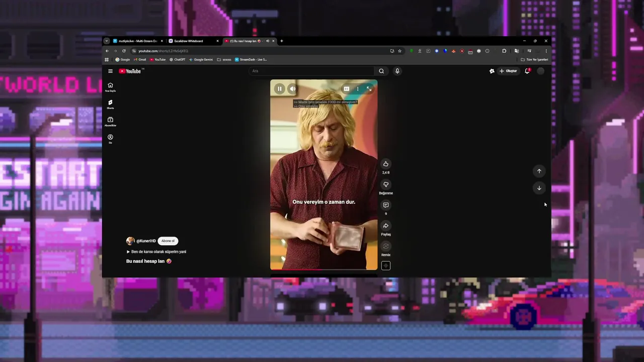Open the comments for the Short

click(x=386, y=205)
